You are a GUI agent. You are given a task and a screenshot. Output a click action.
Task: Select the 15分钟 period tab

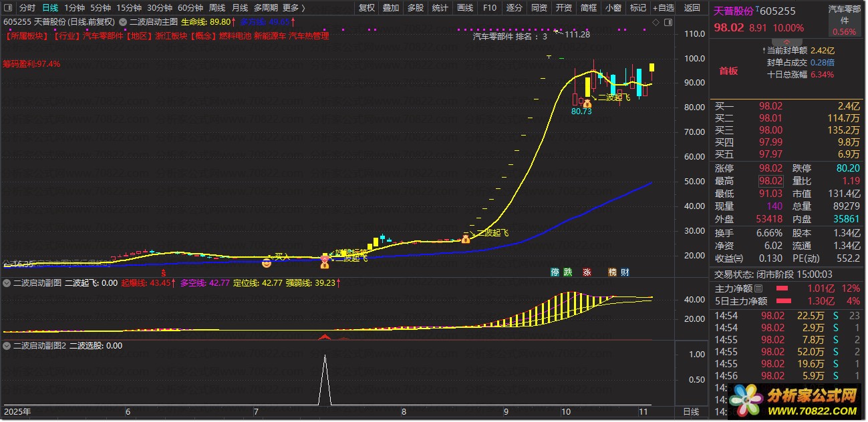coord(128,8)
